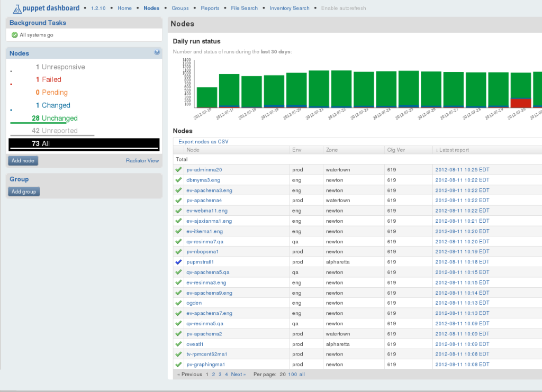This screenshot has height=392, width=542.
Task: Click status check icon beside dbmyma3.eng
Action: [x=178, y=180]
